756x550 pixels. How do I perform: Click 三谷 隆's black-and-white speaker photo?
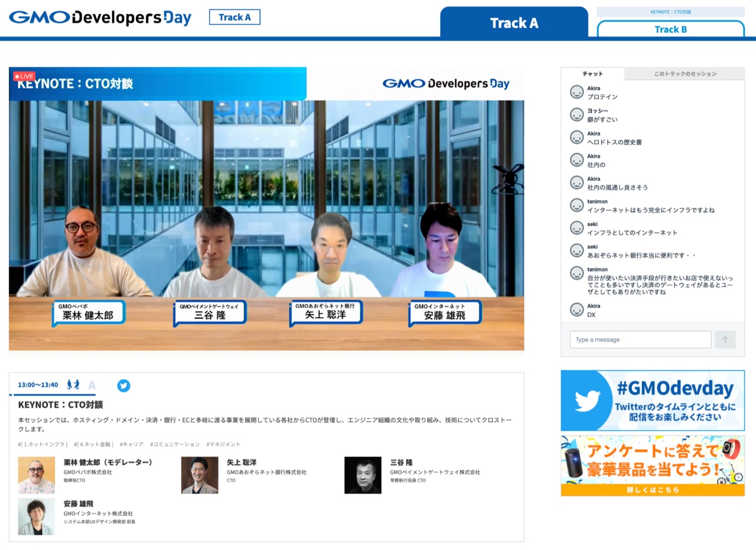pos(363,475)
